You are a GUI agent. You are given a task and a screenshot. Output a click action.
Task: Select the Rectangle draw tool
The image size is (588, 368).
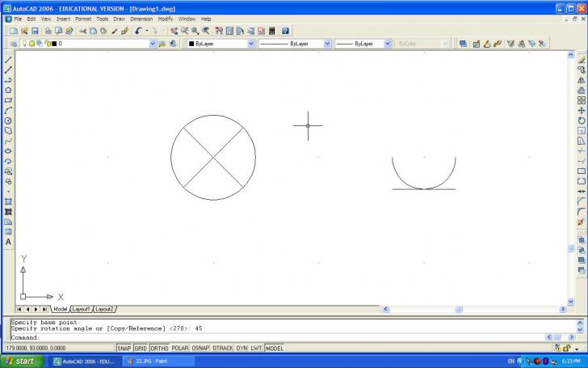click(8, 100)
